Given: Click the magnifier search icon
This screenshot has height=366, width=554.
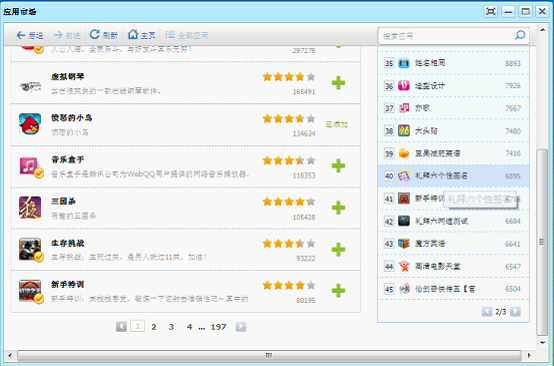Looking at the screenshot, I should (520, 35).
